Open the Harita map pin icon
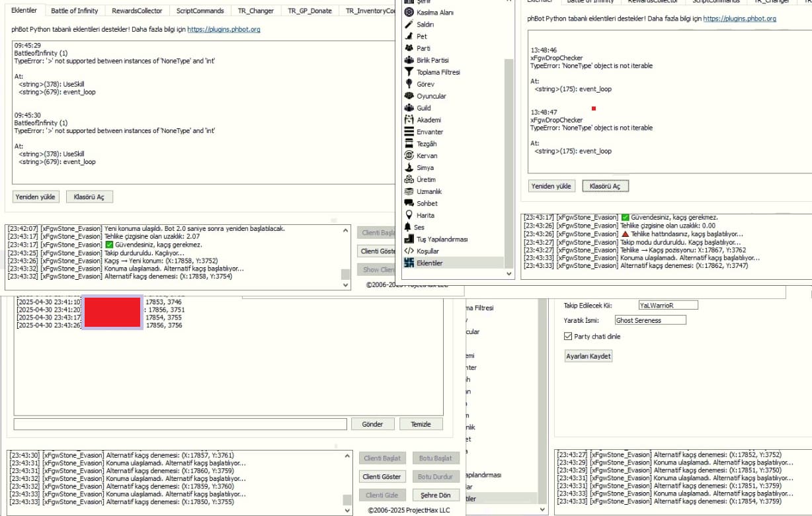The width and height of the screenshot is (812, 516). click(x=409, y=215)
